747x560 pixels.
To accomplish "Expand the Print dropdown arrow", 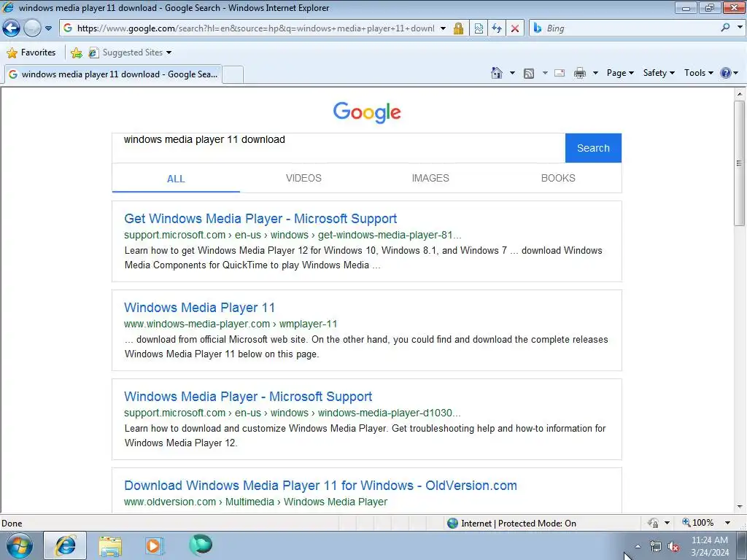I will (595, 73).
